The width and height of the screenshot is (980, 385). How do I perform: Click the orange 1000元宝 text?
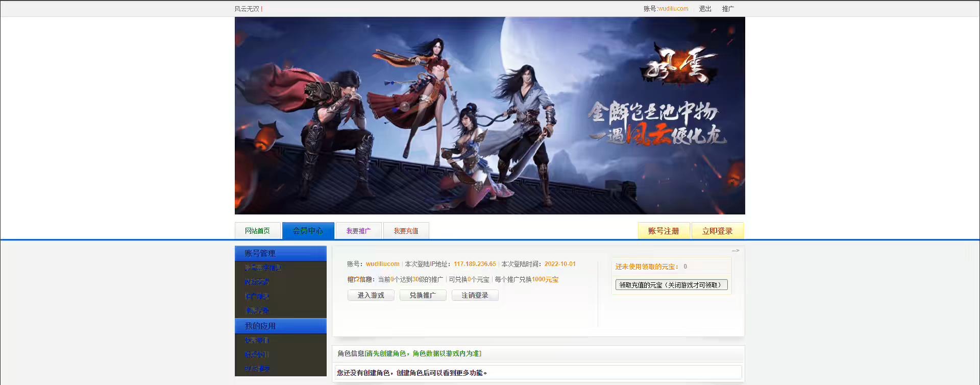[545, 279]
